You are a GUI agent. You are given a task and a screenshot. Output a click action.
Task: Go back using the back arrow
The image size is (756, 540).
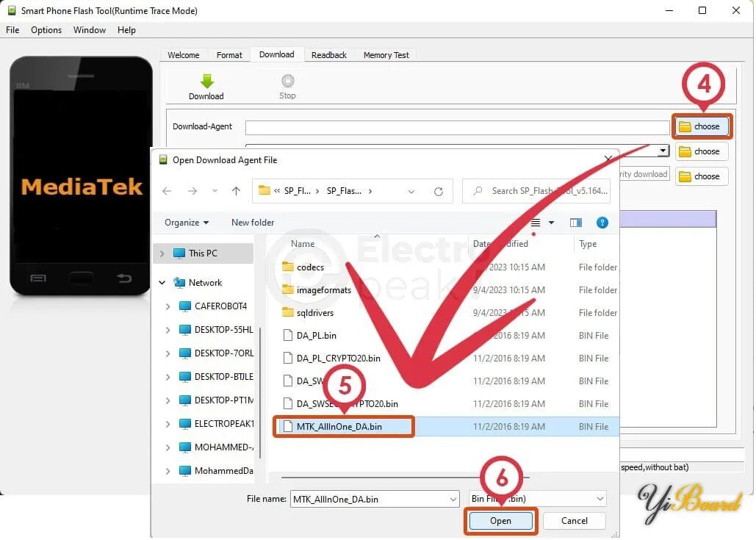tap(167, 191)
